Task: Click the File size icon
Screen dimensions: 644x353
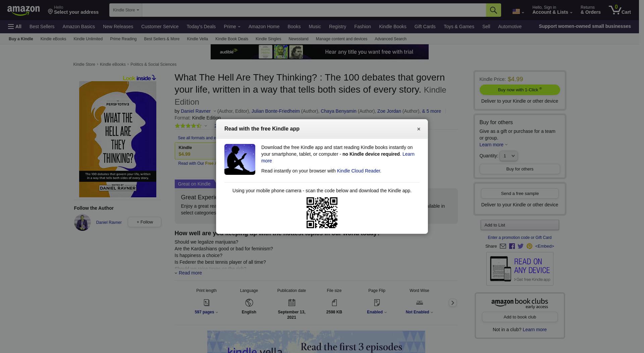Action: click(x=334, y=303)
